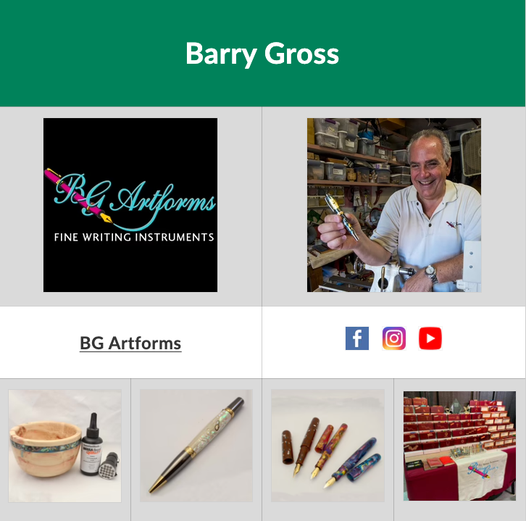Click the BG Artforms logo image
This screenshot has width=526, height=521.
pos(130,205)
